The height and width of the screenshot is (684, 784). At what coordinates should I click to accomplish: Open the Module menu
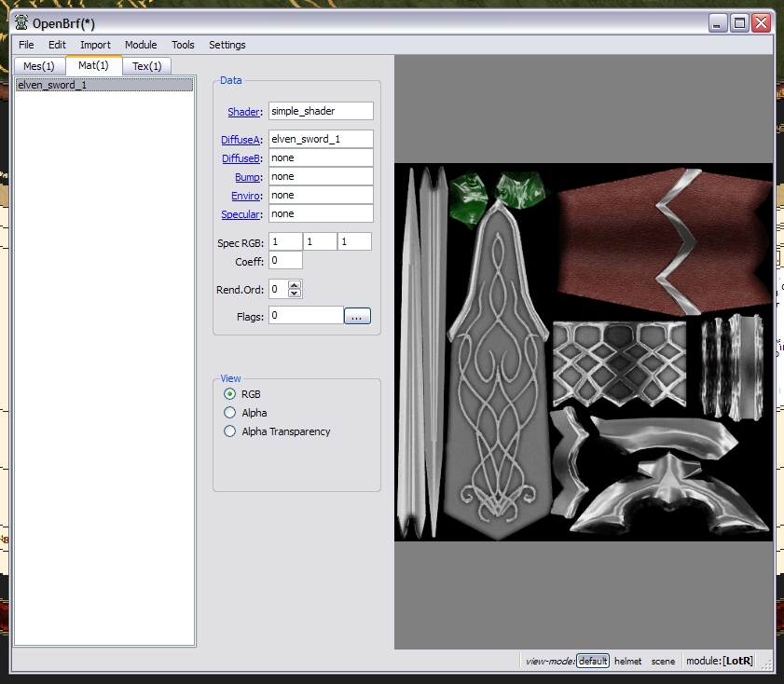point(141,45)
